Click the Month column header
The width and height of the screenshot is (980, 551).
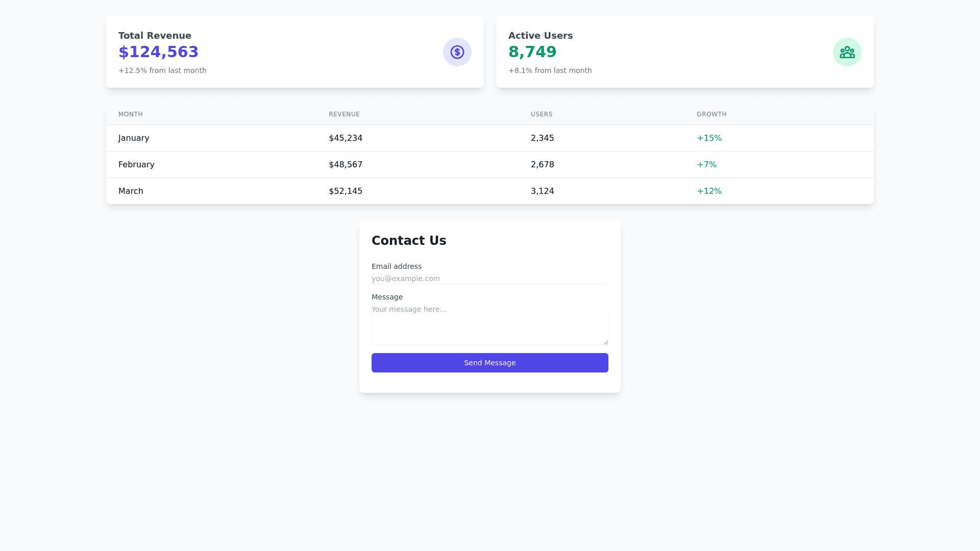[131, 114]
